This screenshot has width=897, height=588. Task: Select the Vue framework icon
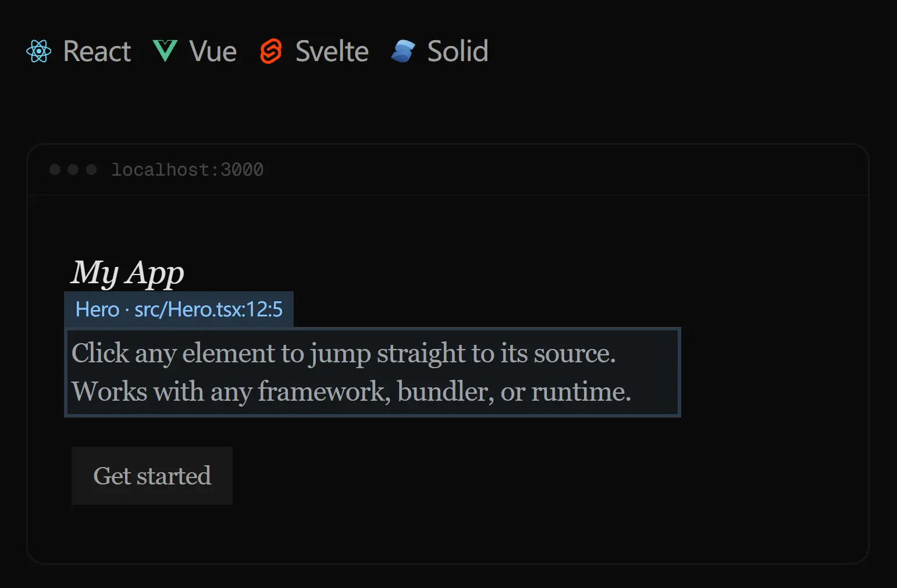click(165, 51)
